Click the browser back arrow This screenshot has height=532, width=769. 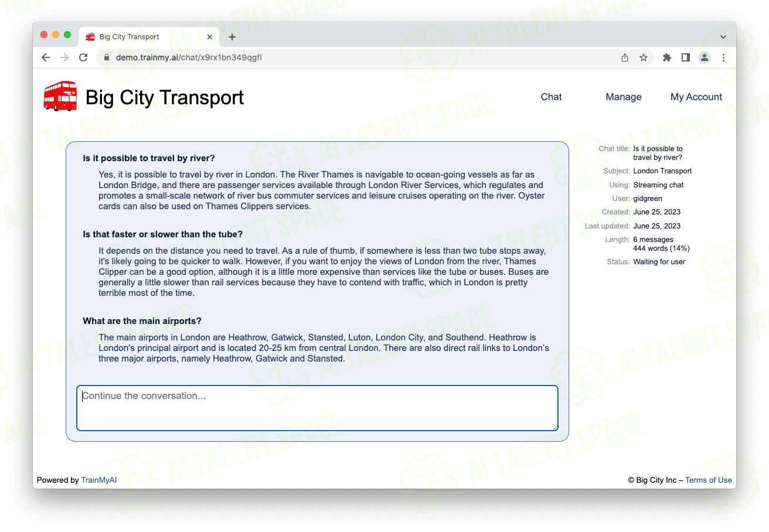46,57
